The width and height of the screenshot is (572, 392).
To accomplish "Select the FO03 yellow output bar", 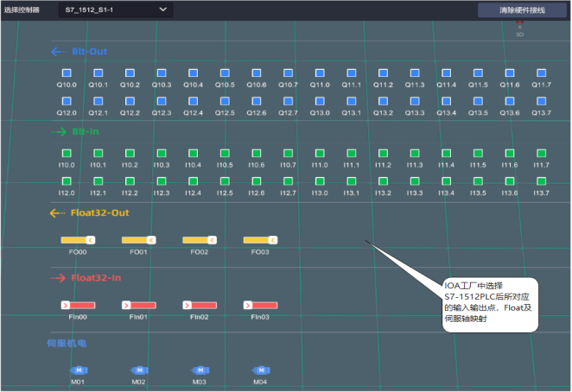I will (x=260, y=240).
